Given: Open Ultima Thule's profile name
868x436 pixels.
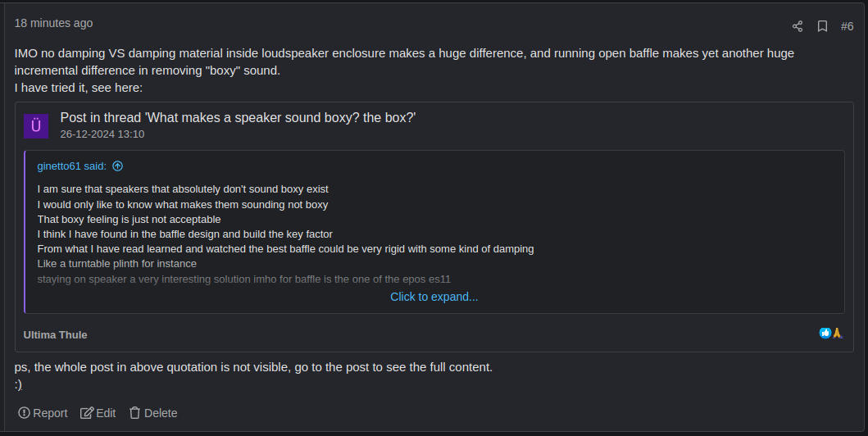Looking at the screenshot, I should pyautogui.click(x=56, y=334).
